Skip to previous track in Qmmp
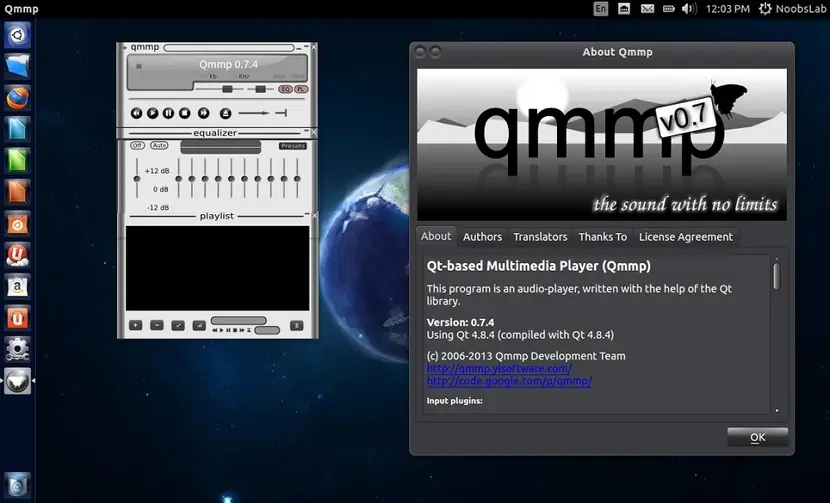Viewport: 830px width, 503px height. (x=136, y=113)
